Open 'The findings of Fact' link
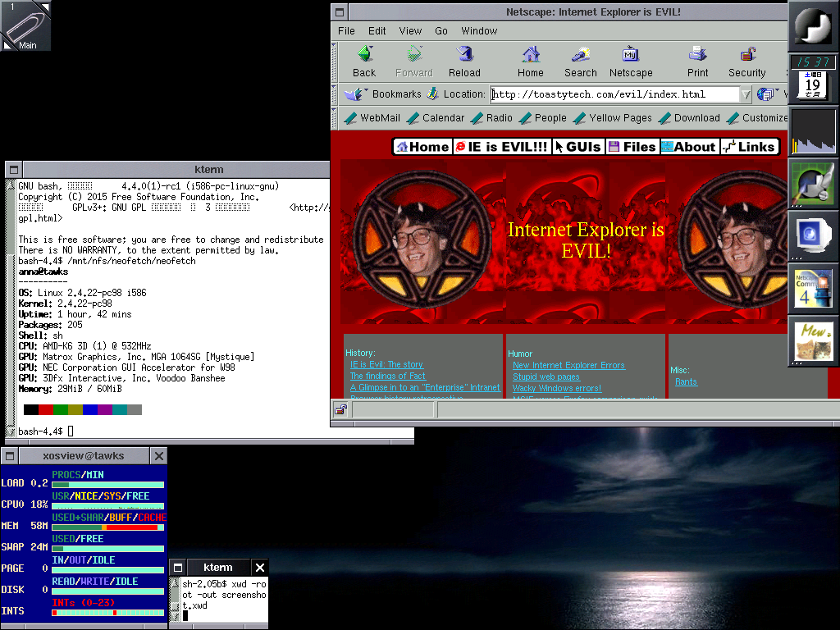The height and width of the screenshot is (630, 840). click(x=387, y=376)
